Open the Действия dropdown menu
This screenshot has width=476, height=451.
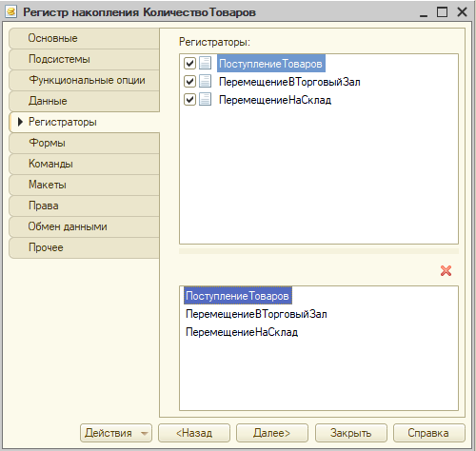pyautogui.click(x=116, y=433)
